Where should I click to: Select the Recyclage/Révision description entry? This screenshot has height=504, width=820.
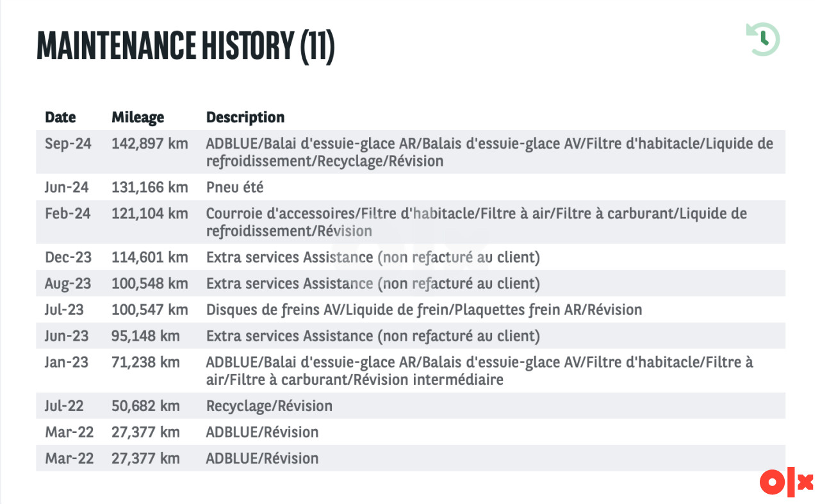pyautogui.click(x=269, y=406)
